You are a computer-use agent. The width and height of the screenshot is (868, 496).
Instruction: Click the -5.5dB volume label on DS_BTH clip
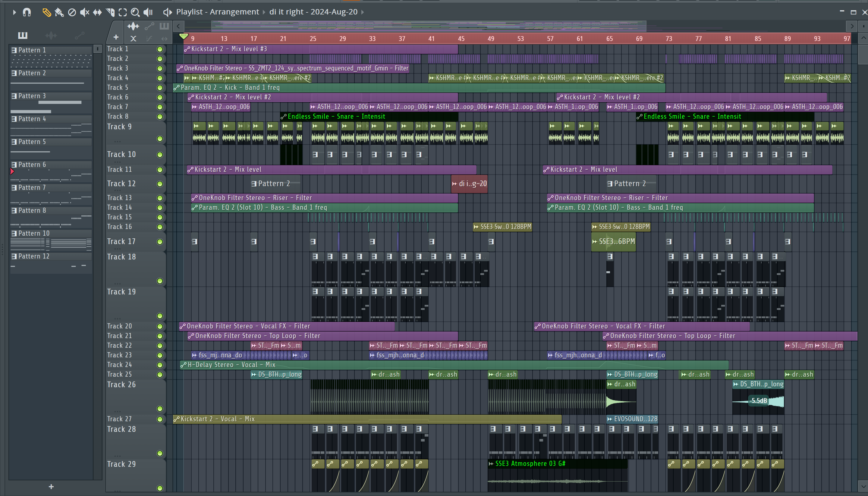click(x=759, y=401)
